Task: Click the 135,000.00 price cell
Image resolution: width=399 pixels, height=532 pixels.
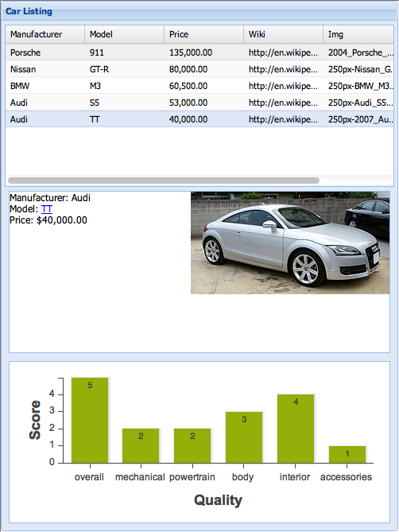Action: pyautogui.click(x=203, y=52)
